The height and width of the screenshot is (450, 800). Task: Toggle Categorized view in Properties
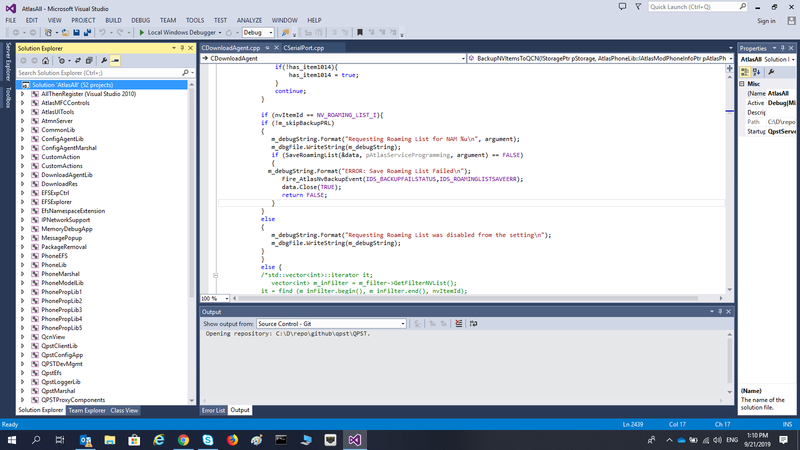(x=745, y=72)
